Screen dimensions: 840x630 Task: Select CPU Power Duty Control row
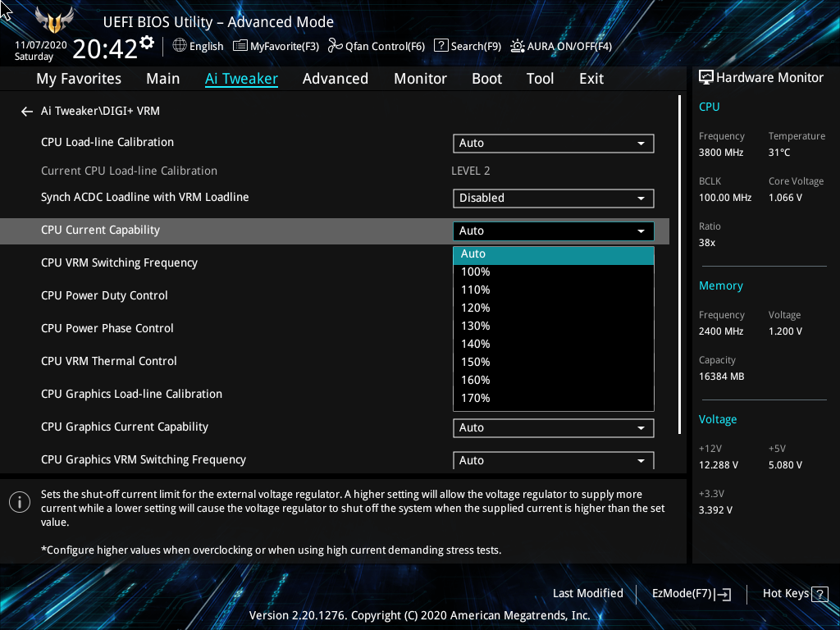(104, 295)
